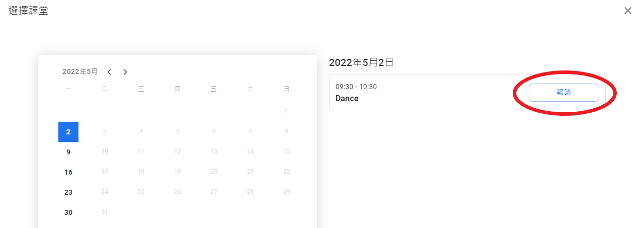Select May 30 on the calendar
Image resolution: width=644 pixels, height=228 pixels.
68,212
